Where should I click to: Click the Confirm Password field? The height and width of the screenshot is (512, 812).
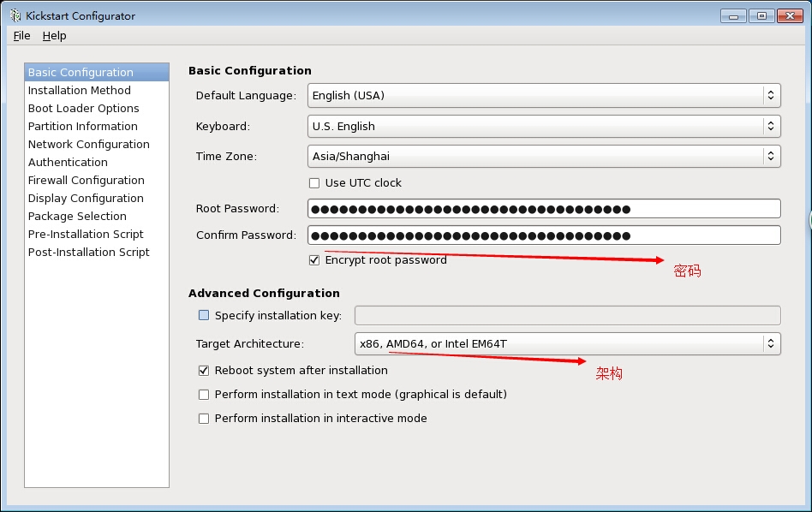pyautogui.click(x=544, y=235)
